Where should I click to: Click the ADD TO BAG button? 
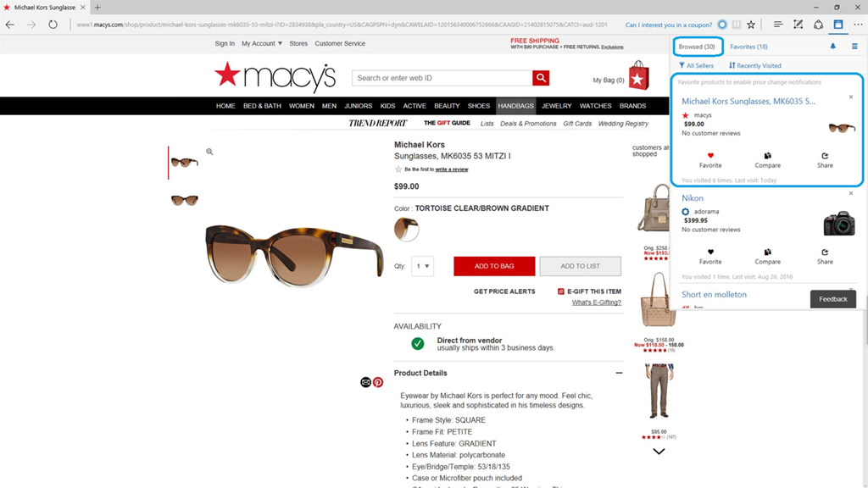pos(494,266)
